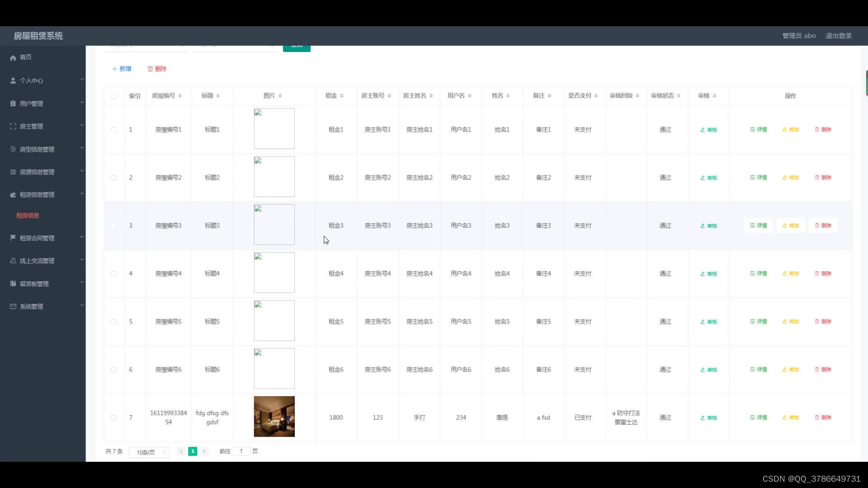The width and height of the screenshot is (868, 488).
Task: Check the row 3 checkbox
Action: point(113,226)
